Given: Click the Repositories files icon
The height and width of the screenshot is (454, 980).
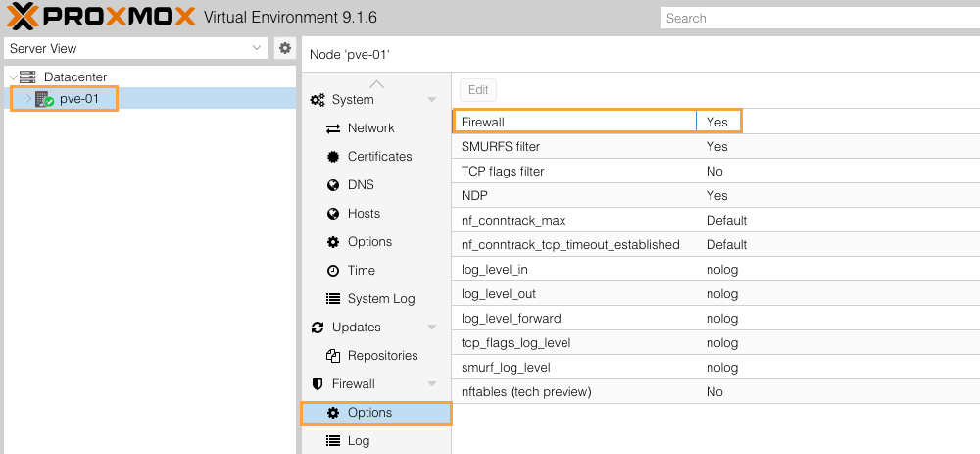Looking at the screenshot, I should pos(333,356).
